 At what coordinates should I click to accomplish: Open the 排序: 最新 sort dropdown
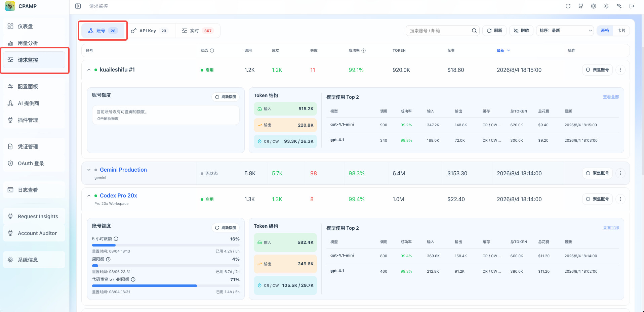(x=565, y=31)
